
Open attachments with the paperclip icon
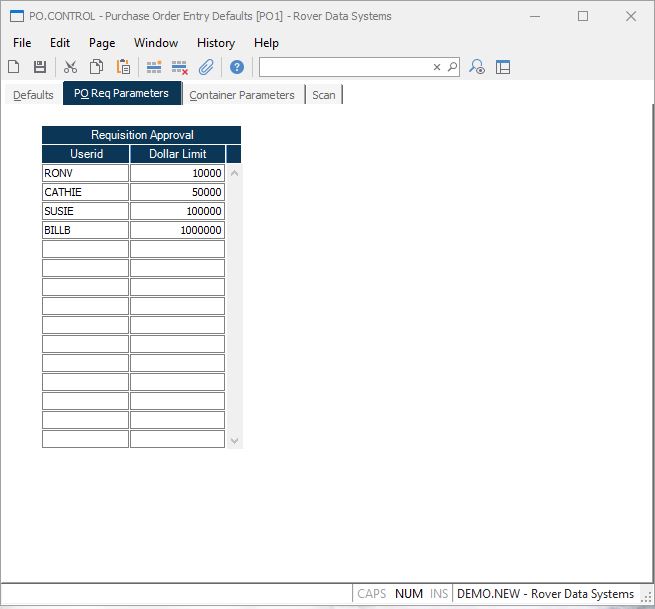pyautogui.click(x=206, y=67)
